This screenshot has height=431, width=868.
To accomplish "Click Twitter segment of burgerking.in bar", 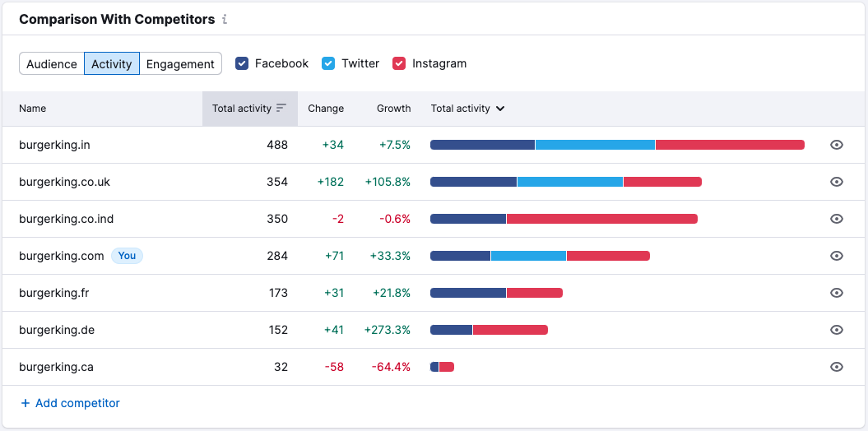I will point(595,145).
